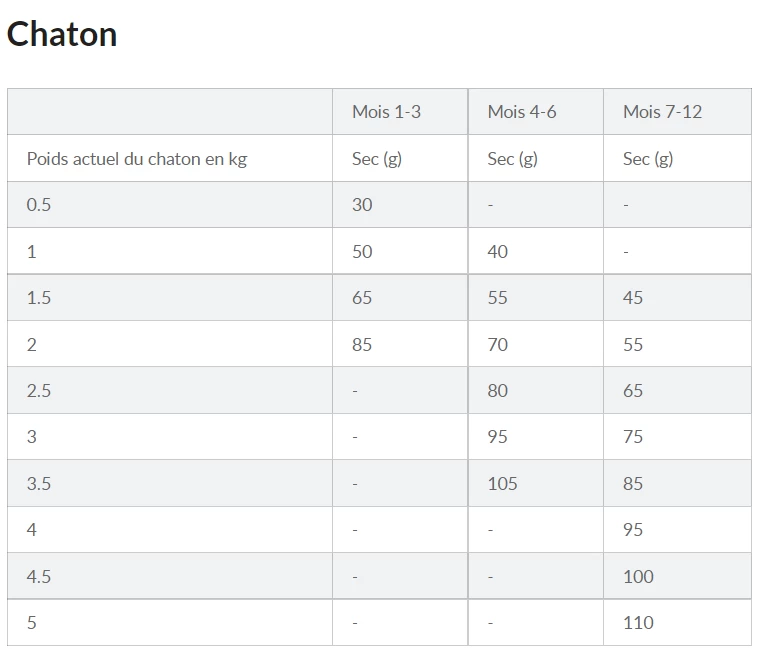Click the 4.5 kg weight row label

pos(39,577)
